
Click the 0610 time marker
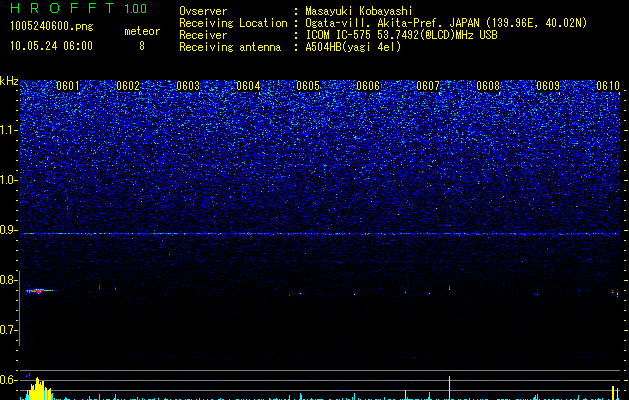point(608,86)
